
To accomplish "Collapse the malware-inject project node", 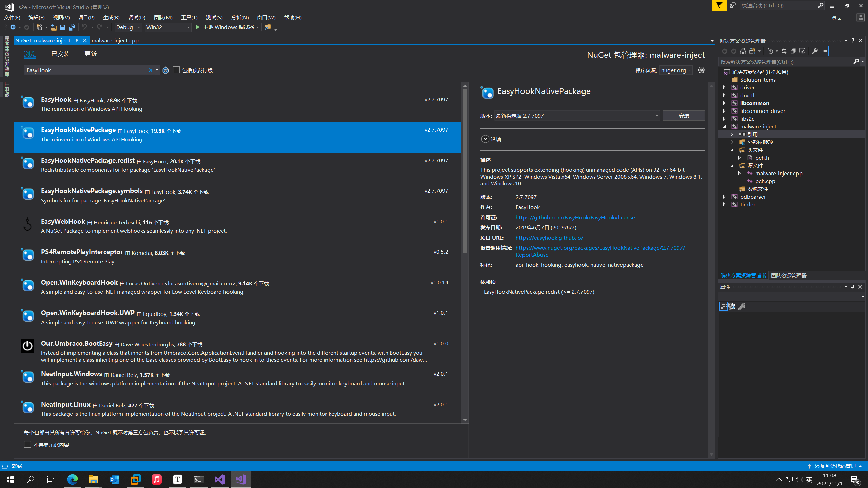I will pos(724,126).
